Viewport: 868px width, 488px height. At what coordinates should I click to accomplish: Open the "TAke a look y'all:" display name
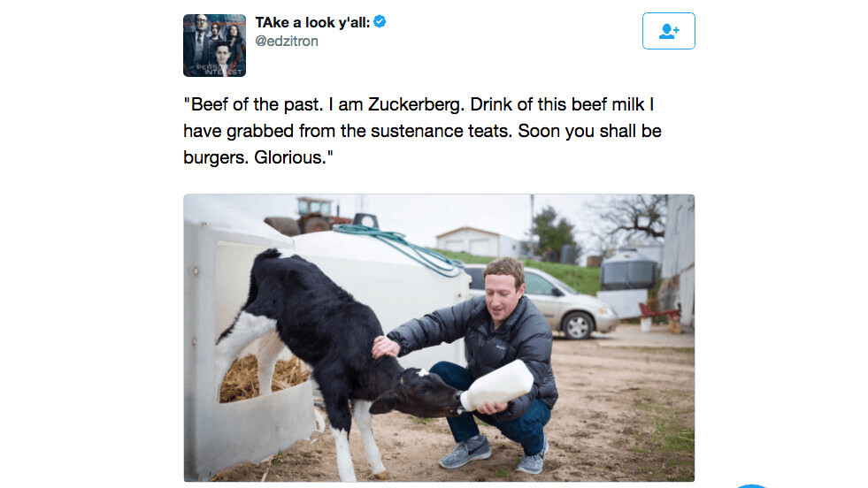coord(312,22)
